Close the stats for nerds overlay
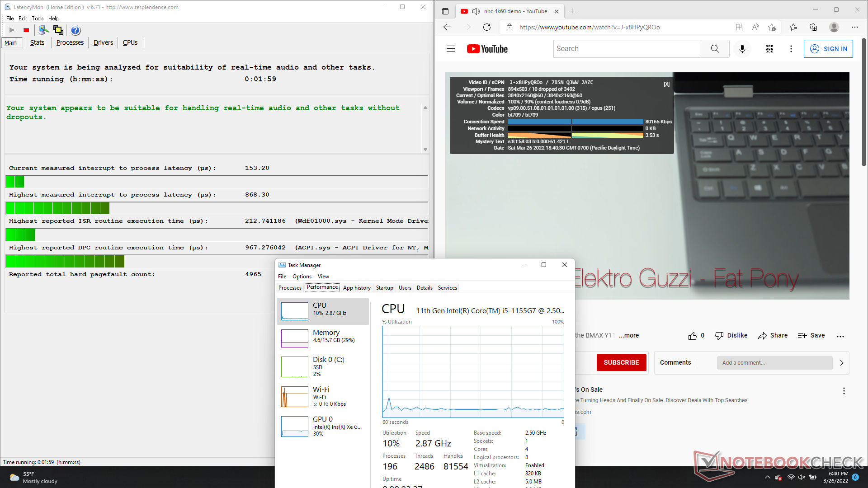Screen dimensions: 868x488 (666, 84)
